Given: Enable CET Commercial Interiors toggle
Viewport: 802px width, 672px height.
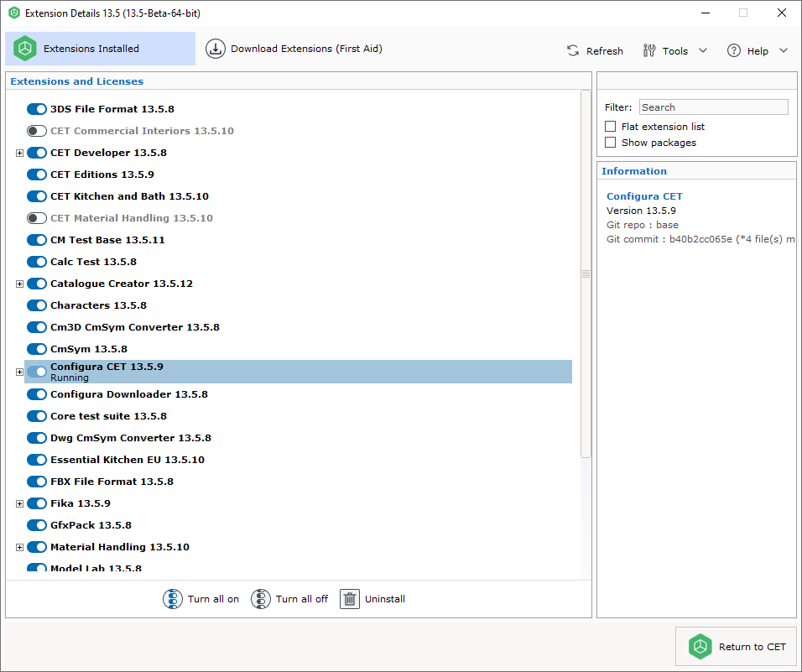Looking at the screenshot, I should (37, 131).
